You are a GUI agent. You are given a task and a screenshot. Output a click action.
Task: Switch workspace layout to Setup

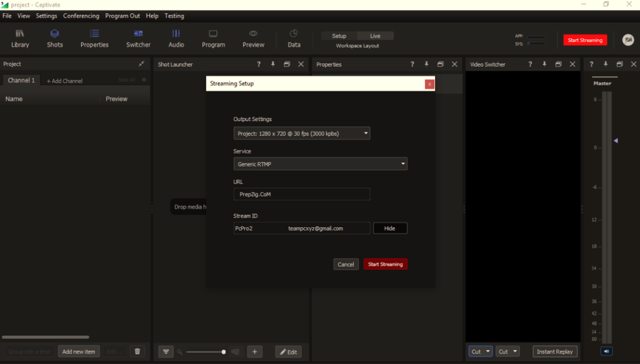pos(339,36)
